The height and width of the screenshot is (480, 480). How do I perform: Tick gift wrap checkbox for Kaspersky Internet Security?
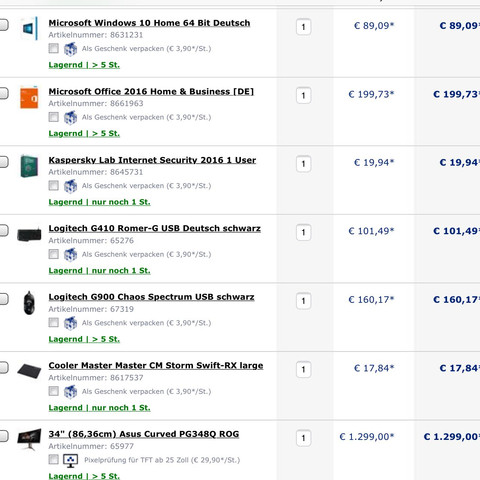(53, 185)
